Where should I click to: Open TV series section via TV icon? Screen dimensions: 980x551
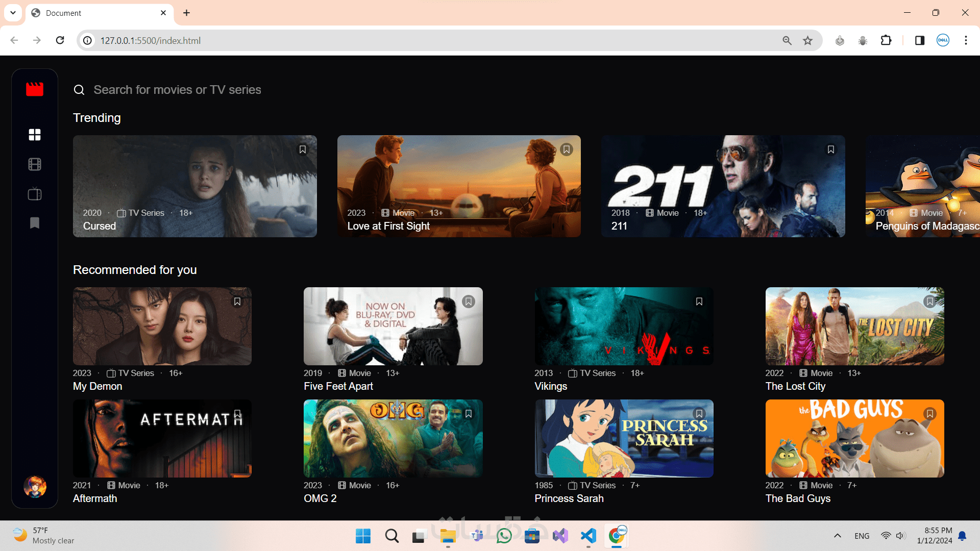[x=35, y=194]
